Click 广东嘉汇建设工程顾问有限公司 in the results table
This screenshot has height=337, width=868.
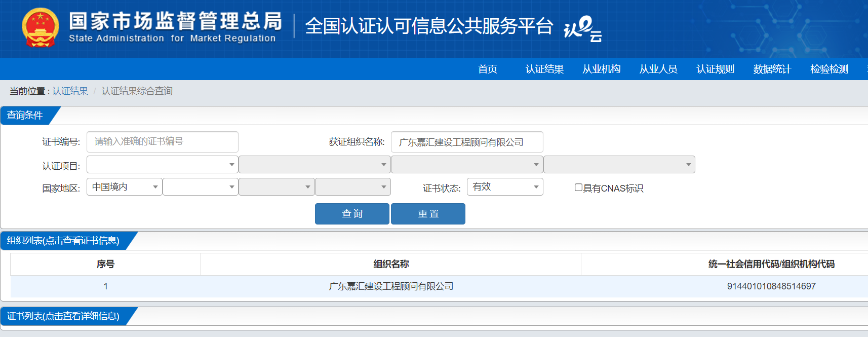391,286
